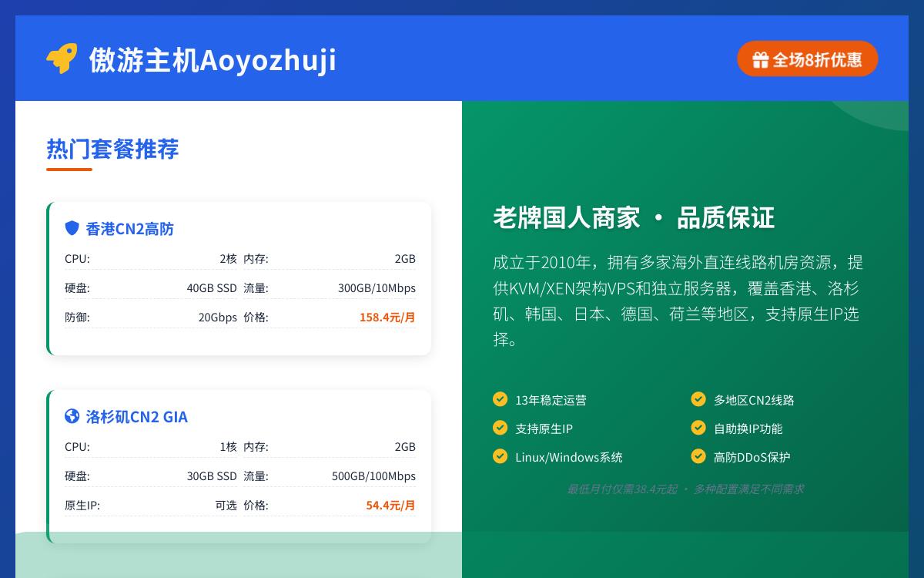
Task: Open the 香港CN2高防 plan title
Action: 130,229
